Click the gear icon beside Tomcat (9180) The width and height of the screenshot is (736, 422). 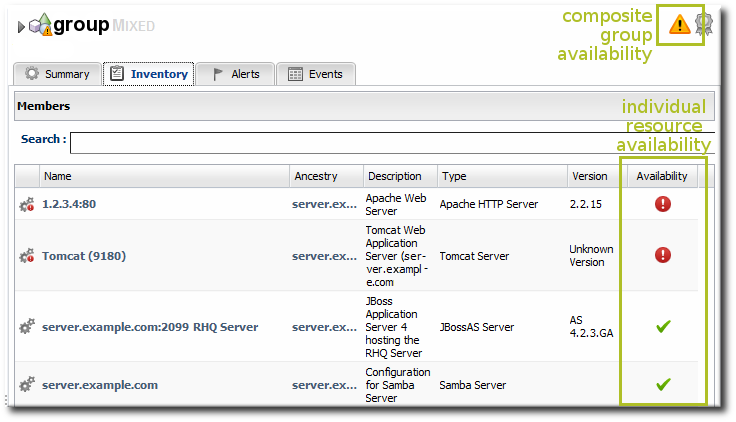pos(27,256)
